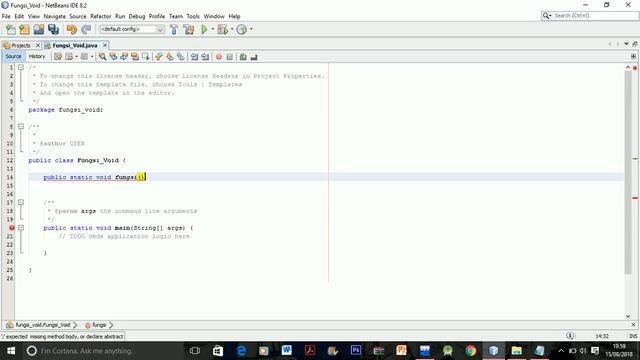Run the project with green play icon

pos(204,29)
